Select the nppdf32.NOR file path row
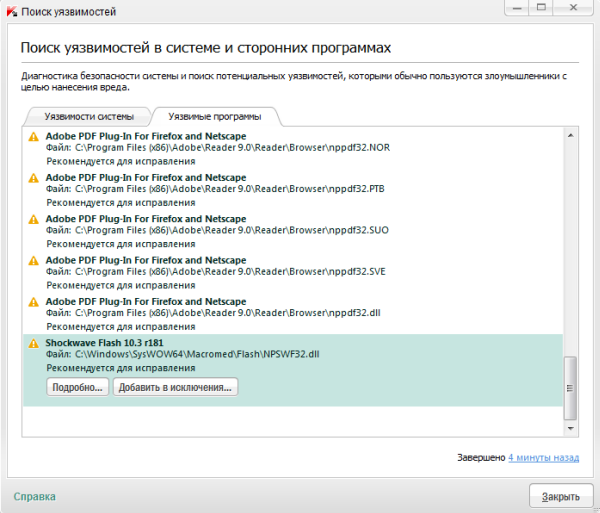 (x=218, y=148)
